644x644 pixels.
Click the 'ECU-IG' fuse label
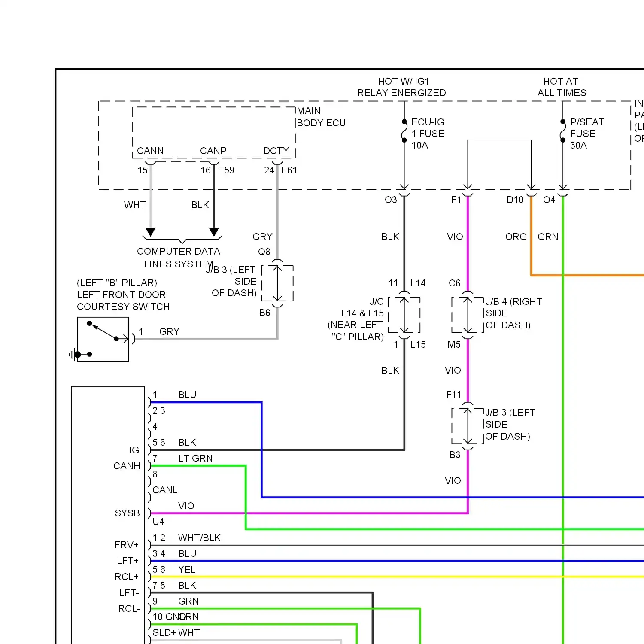[428, 122]
